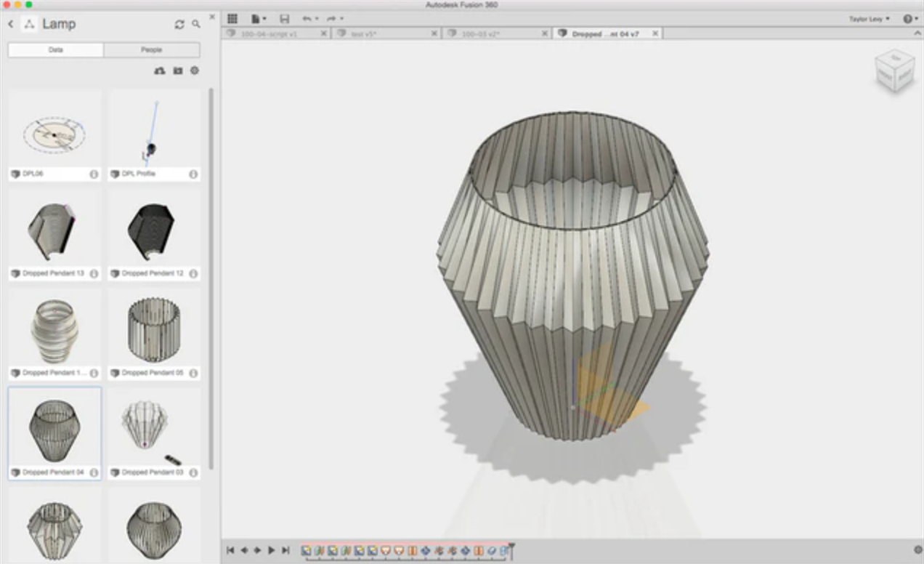The height and width of the screenshot is (564, 924).
Task: Switch to the People tab
Action: 151,49
